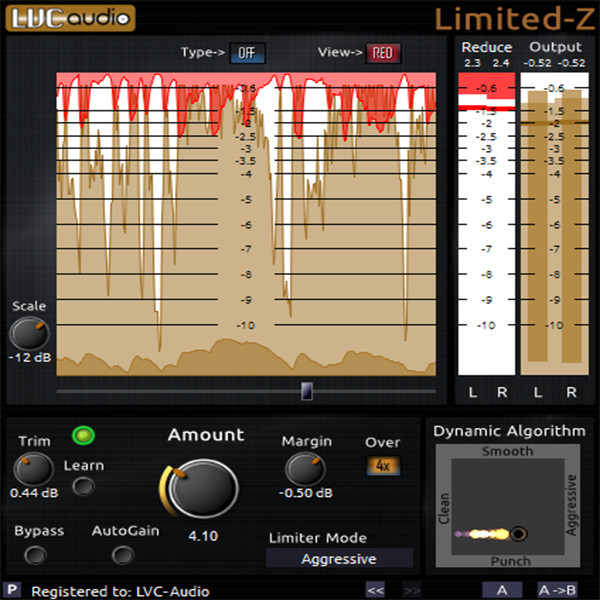
Task: Click the A->B copy button
Action: (x=557, y=590)
